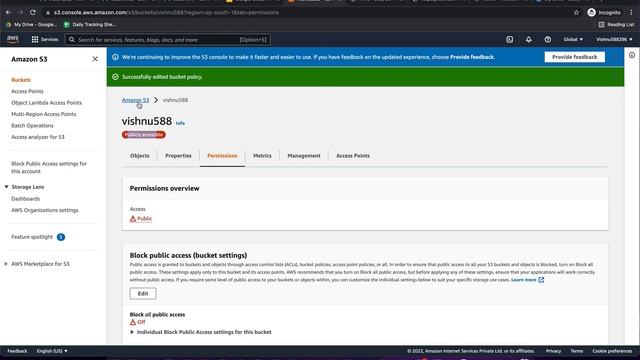The height and width of the screenshot is (360, 640).
Task: Open the AWS logo home link
Action: pyautogui.click(x=13, y=39)
